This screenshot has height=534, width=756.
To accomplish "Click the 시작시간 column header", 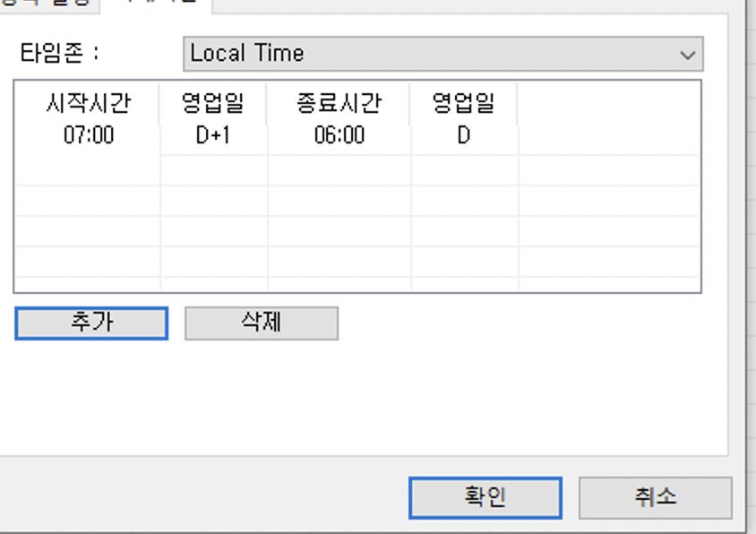I will (88, 104).
